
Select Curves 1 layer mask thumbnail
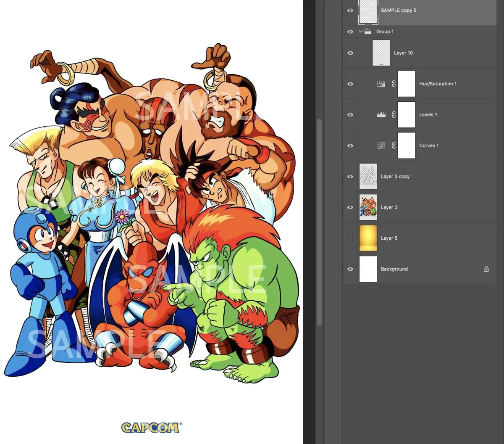(407, 145)
